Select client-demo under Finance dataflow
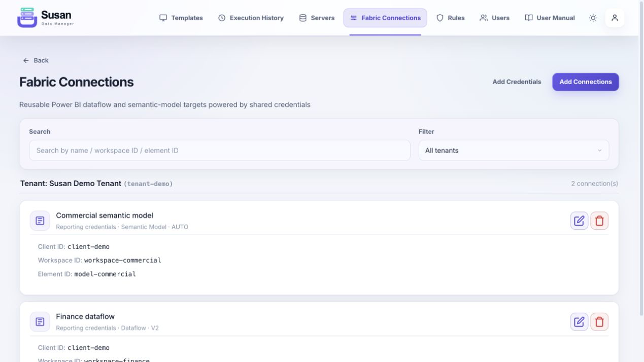The width and height of the screenshot is (644, 362). click(x=88, y=347)
